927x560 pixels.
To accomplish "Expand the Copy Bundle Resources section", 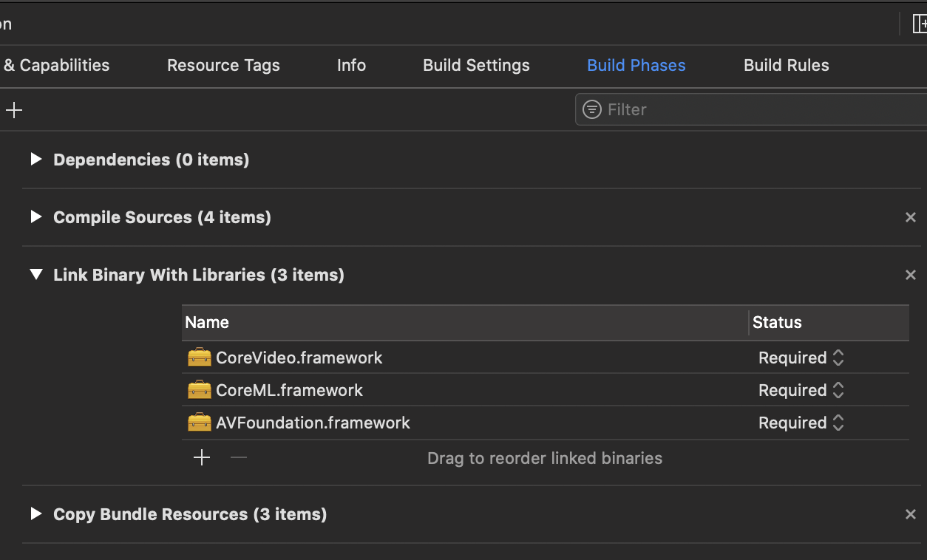I will (35, 513).
